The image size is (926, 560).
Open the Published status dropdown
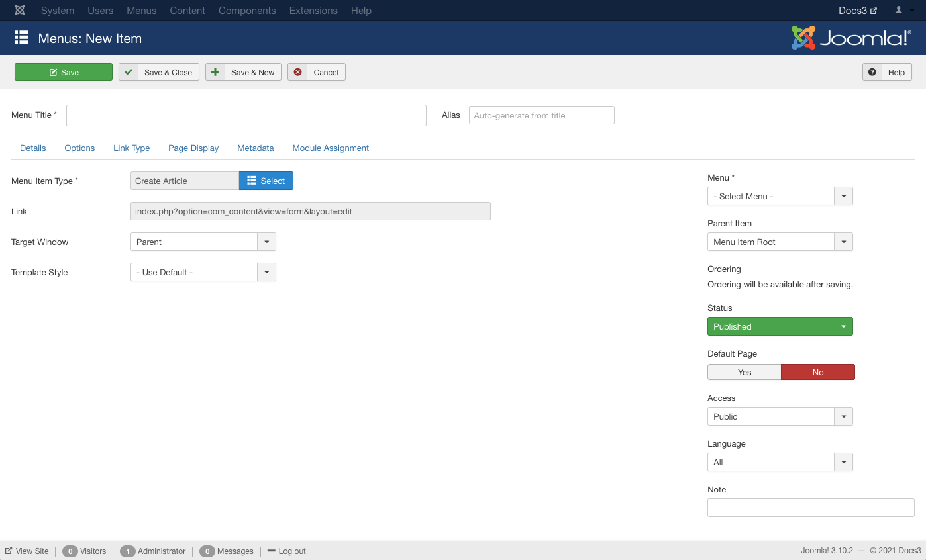(x=780, y=326)
